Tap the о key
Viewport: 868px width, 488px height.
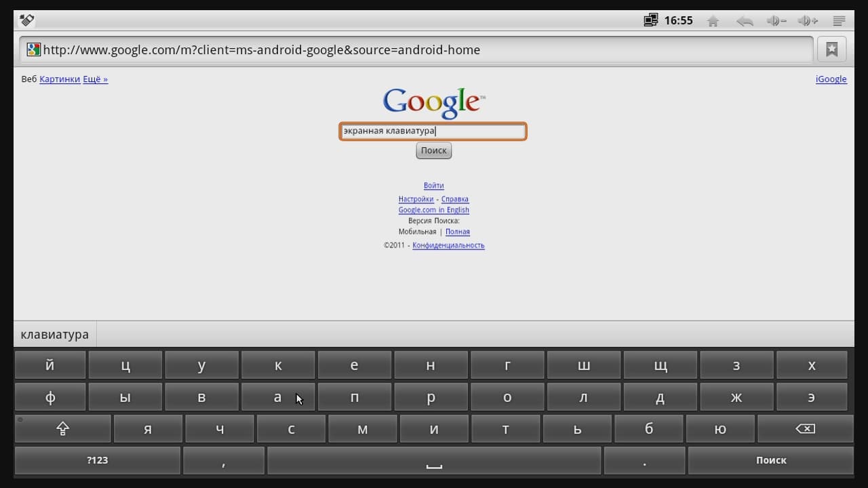(x=507, y=397)
